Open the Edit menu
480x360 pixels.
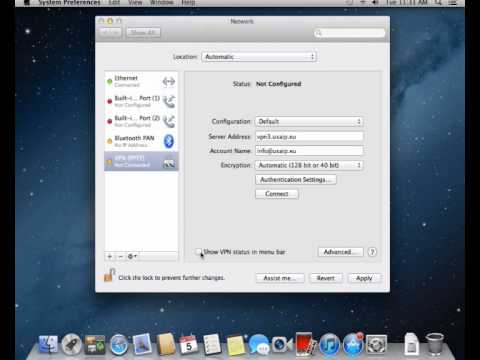coord(114,3)
